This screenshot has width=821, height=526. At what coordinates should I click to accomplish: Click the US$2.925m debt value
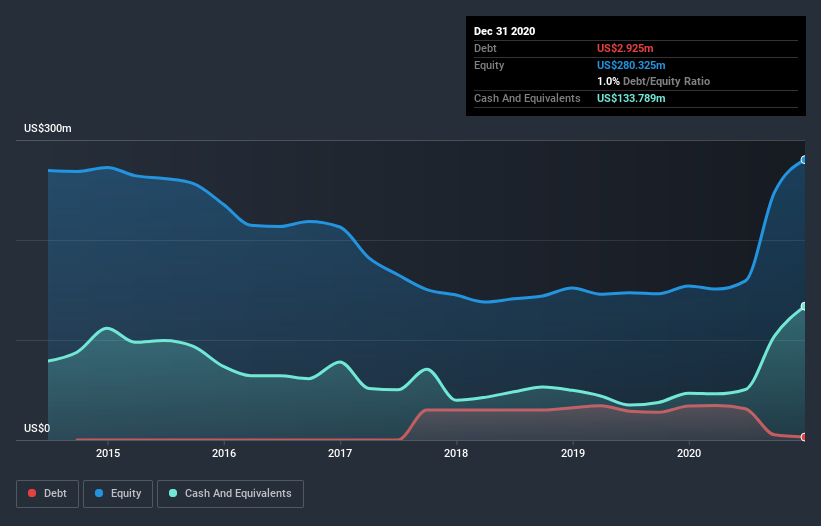pyautogui.click(x=625, y=48)
